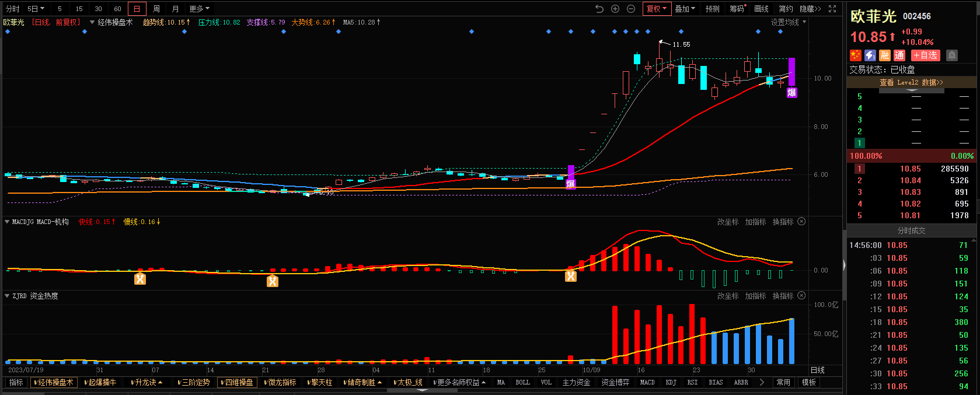
Task: Click the first X signal marker on MACD
Action: coord(140,279)
